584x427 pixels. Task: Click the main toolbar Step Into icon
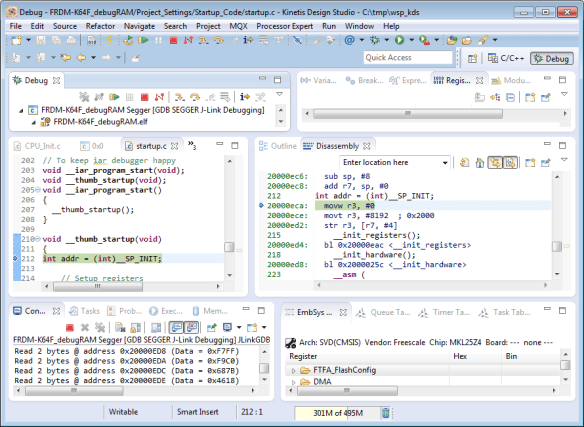pos(203,40)
